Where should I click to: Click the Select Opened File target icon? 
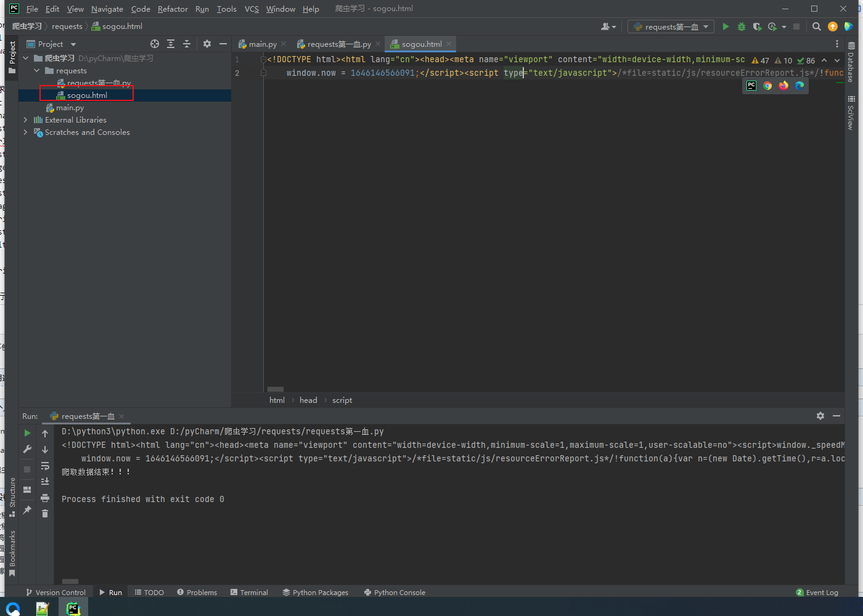point(155,44)
